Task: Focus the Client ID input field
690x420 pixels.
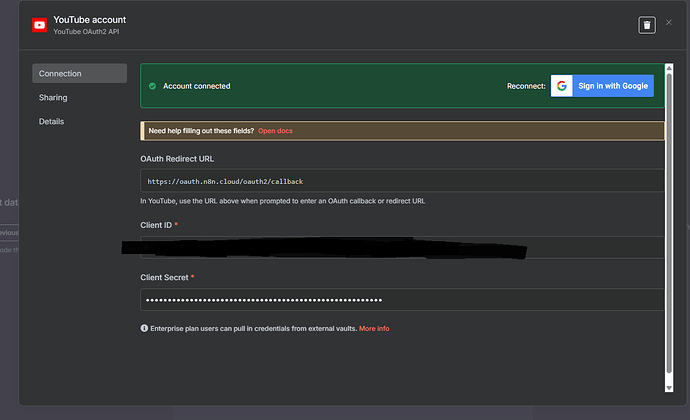Action: [402, 247]
